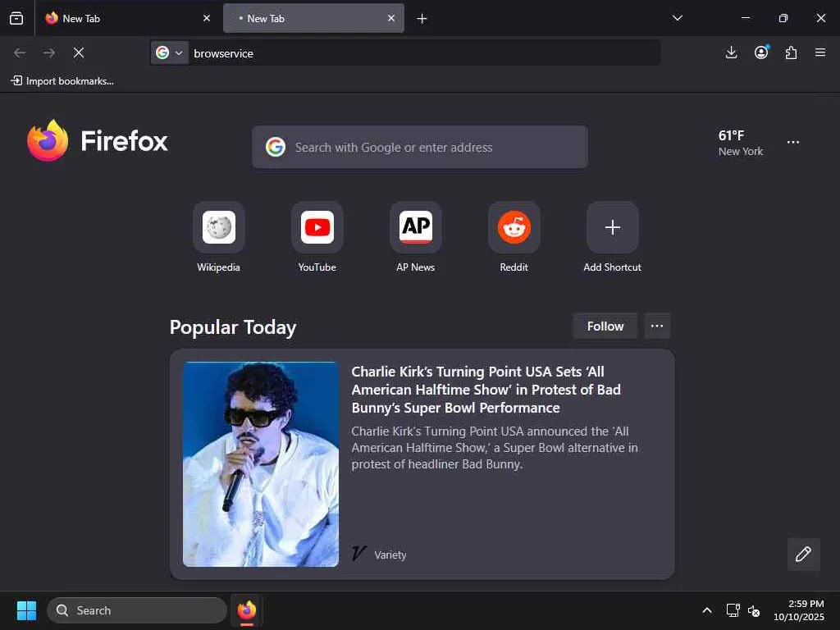
Task: Open Firefox View tab list icon
Action: point(16,18)
